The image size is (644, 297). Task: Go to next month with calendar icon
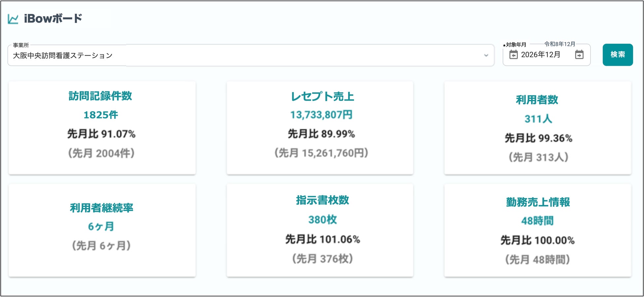tap(579, 55)
